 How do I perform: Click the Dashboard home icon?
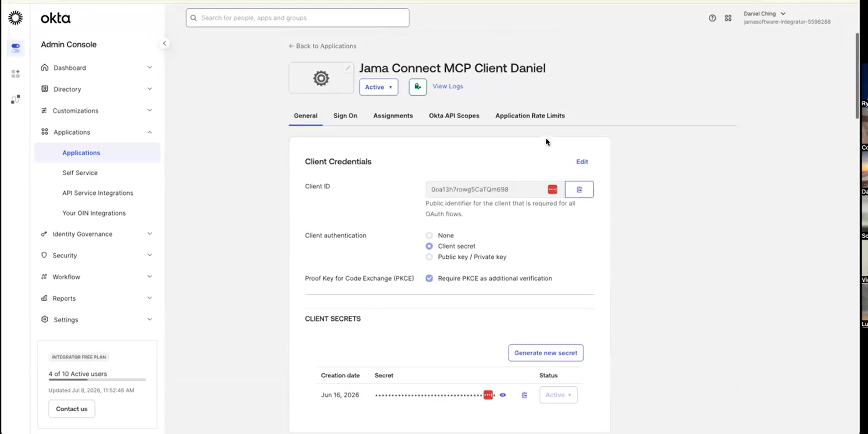(x=44, y=67)
